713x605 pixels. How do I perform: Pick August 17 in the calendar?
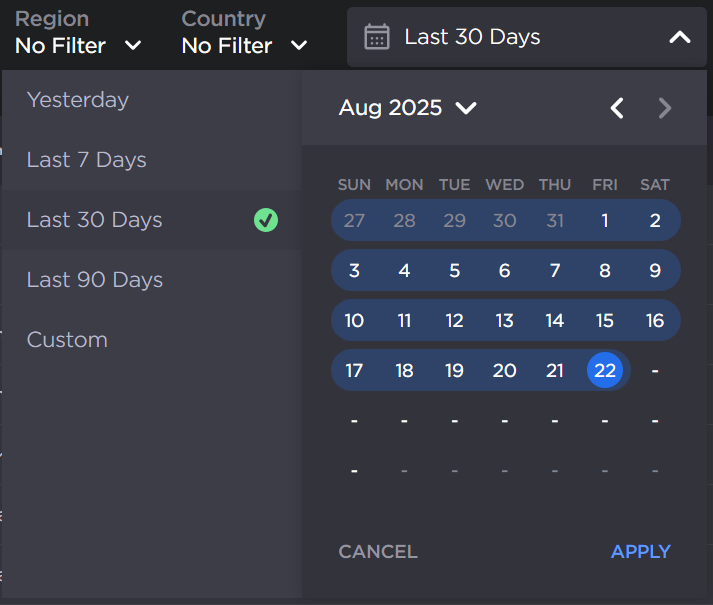pos(354,371)
